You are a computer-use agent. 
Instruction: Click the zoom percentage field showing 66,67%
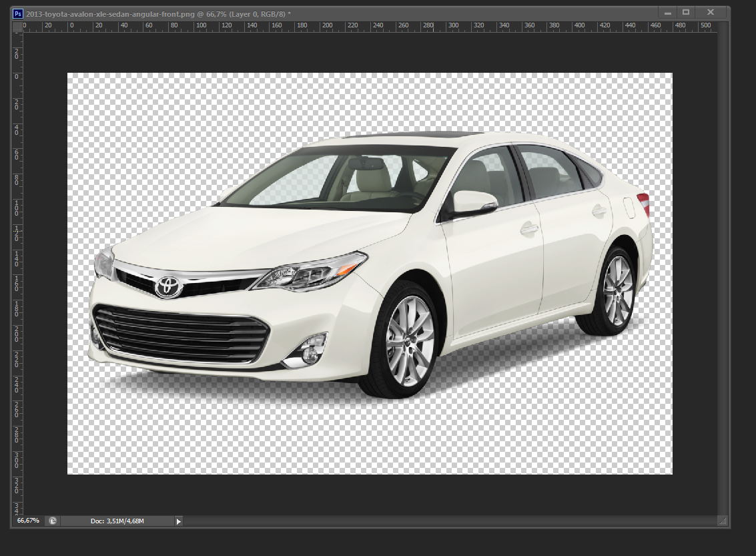(x=28, y=521)
